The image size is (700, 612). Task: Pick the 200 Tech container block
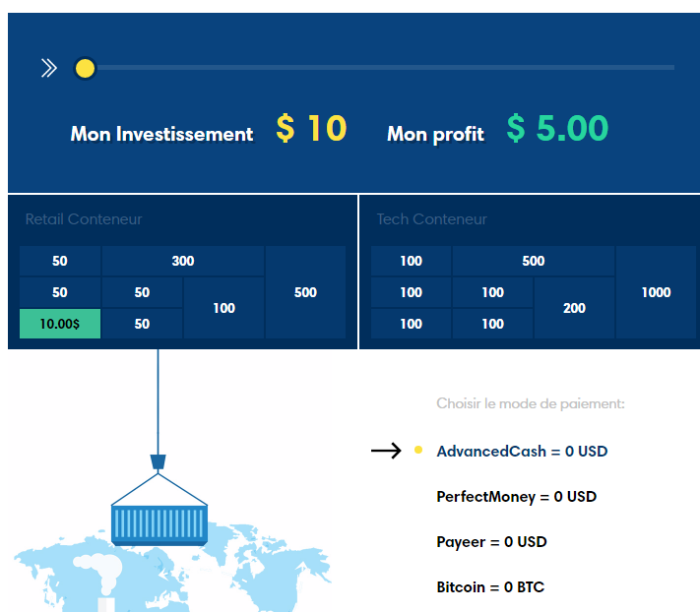pyautogui.click(x=574, y=308)
